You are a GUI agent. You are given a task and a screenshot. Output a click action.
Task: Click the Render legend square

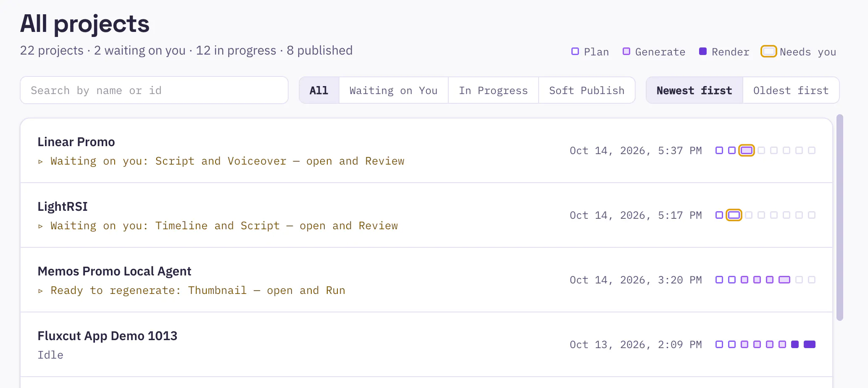(703, 51)
